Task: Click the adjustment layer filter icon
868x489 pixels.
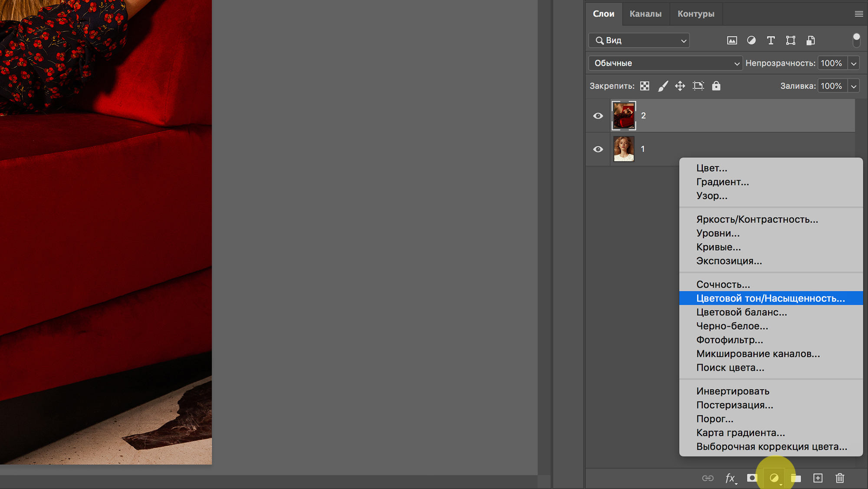Action: pos(751,40)
